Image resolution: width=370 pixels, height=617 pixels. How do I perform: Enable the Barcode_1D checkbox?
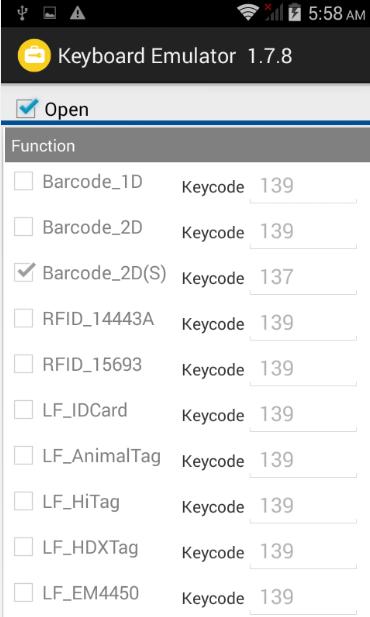23,181
